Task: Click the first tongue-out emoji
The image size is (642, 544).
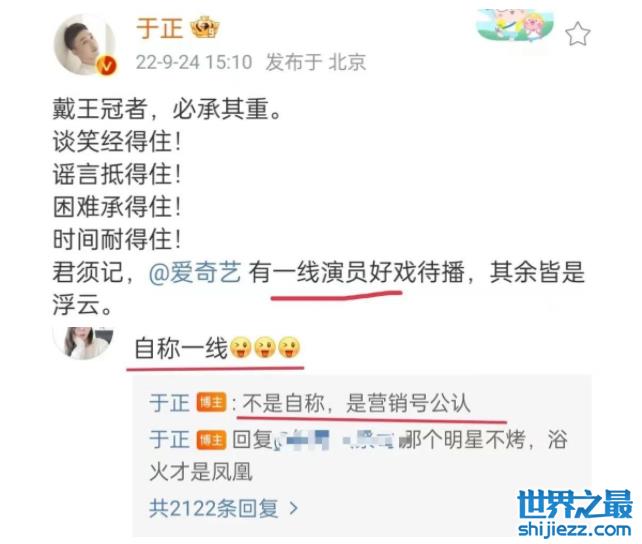Action: coord(240,348)
